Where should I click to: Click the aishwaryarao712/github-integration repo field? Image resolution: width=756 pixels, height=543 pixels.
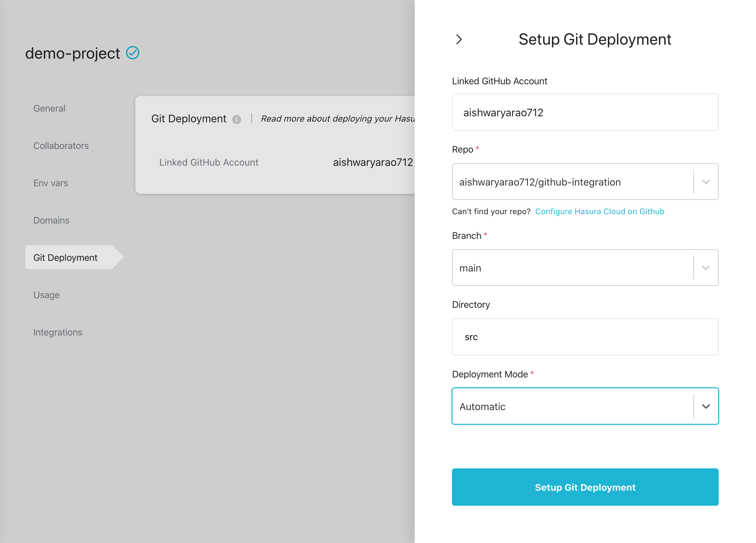tap(567, 182)
